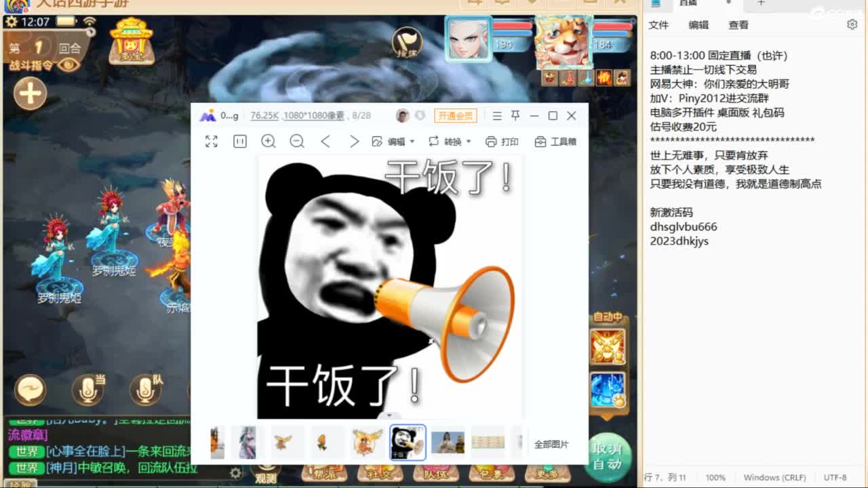
Task: Select the white-haired character portrait
Action: coord(468,39)
